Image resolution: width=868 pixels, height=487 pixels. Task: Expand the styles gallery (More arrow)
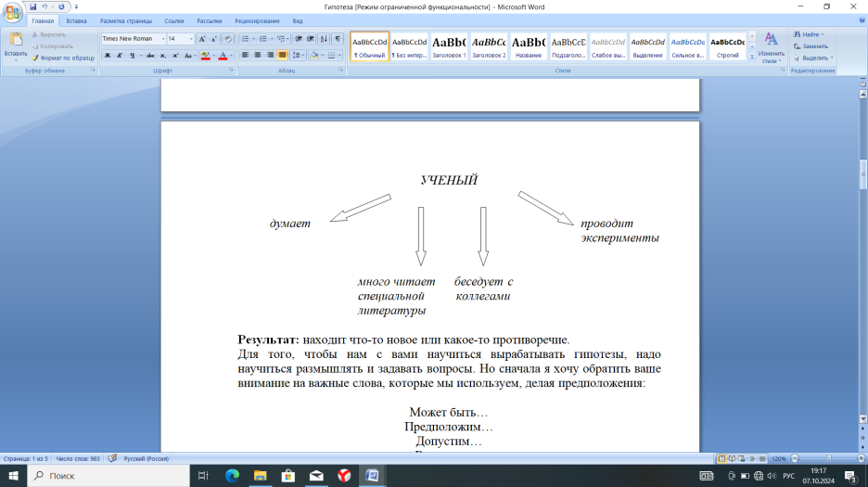coord(752,57)
